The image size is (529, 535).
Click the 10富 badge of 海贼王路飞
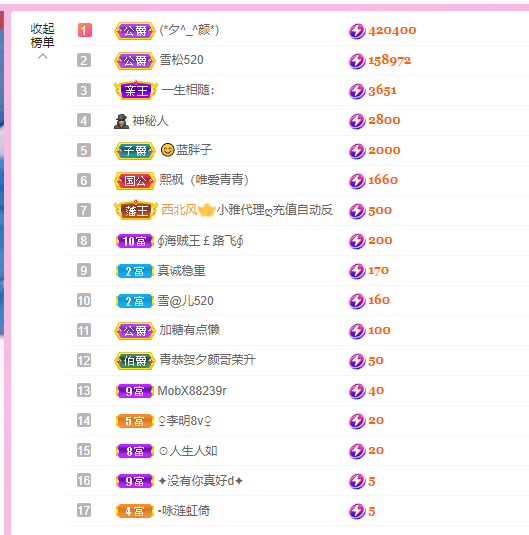tap(134, 241)
